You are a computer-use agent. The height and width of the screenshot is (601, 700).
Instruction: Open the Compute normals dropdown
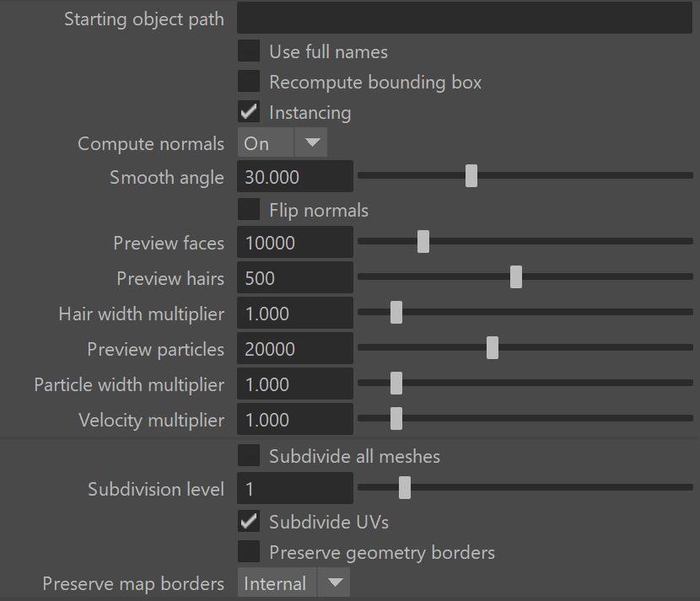click(283, 142)
